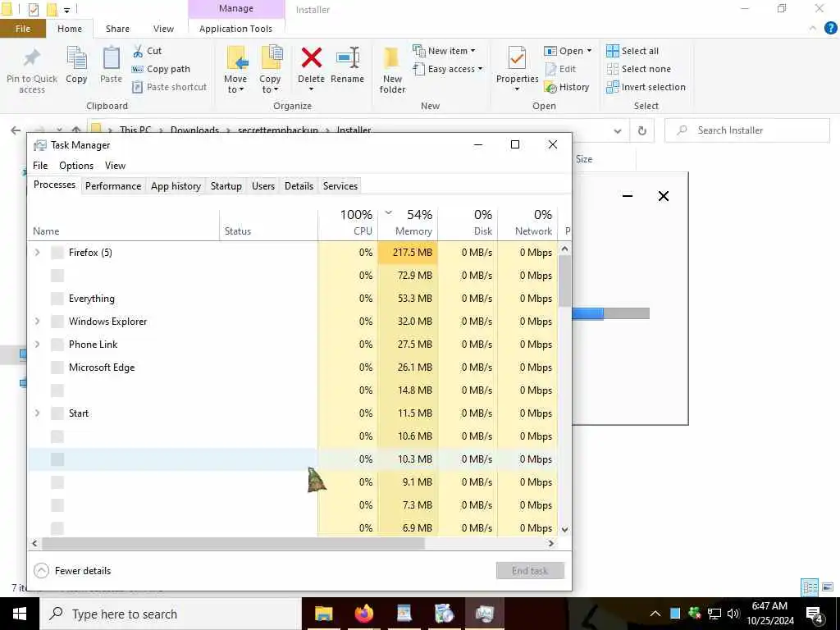Click Invert selection in ribbon
This screenshot has width=840, height=630.
[x=646, y=87]
